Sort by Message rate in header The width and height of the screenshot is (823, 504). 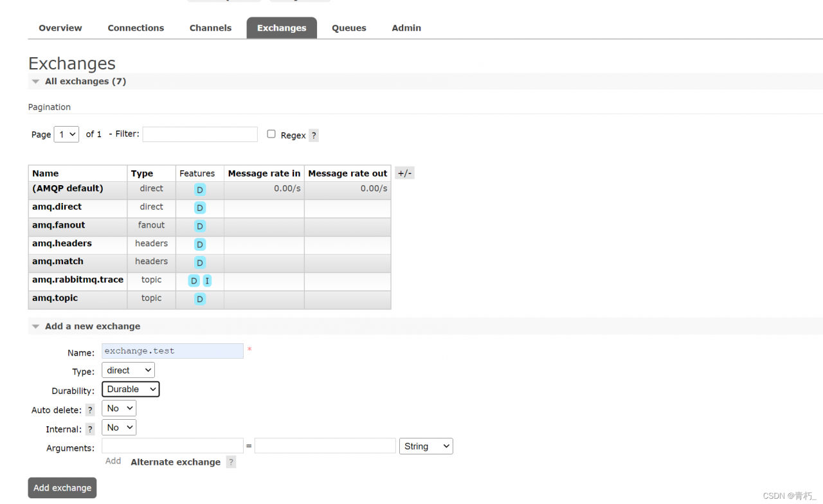click(264, 174)
